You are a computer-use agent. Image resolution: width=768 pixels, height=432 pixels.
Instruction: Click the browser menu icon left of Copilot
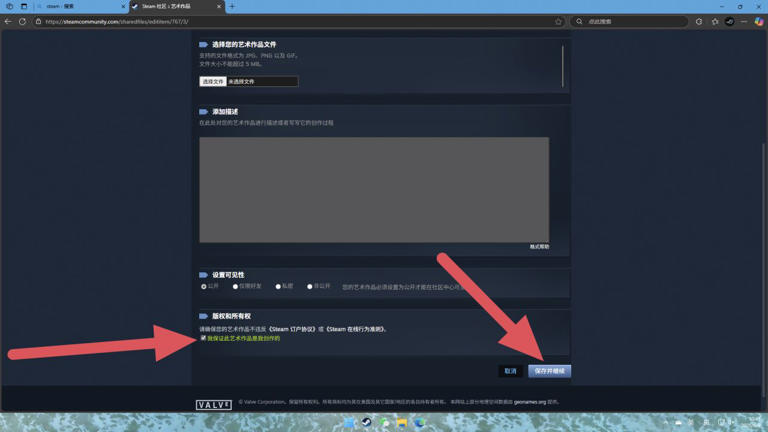pyautogui.click(x=744, y=22)
